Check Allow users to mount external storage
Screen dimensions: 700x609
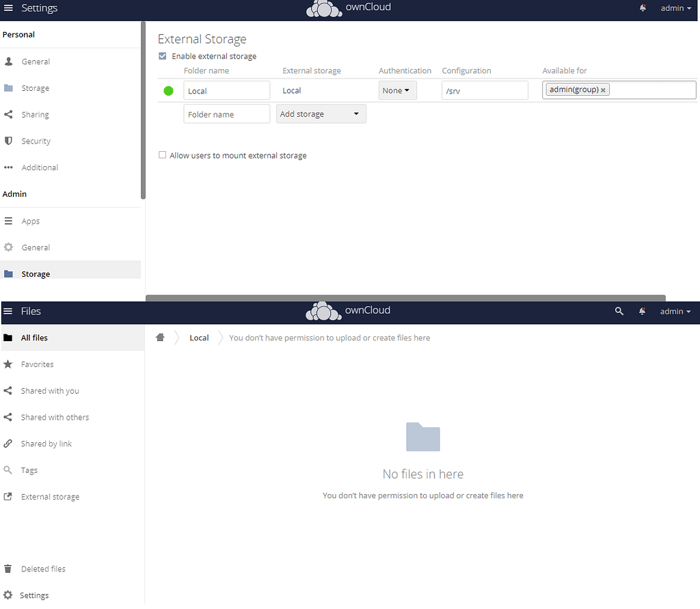[163, 155]
